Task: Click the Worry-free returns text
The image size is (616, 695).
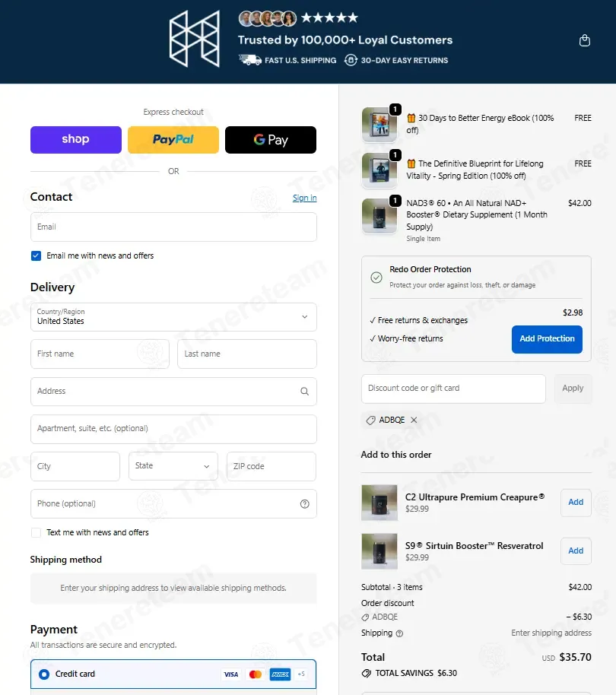Action: pos(410,338)
